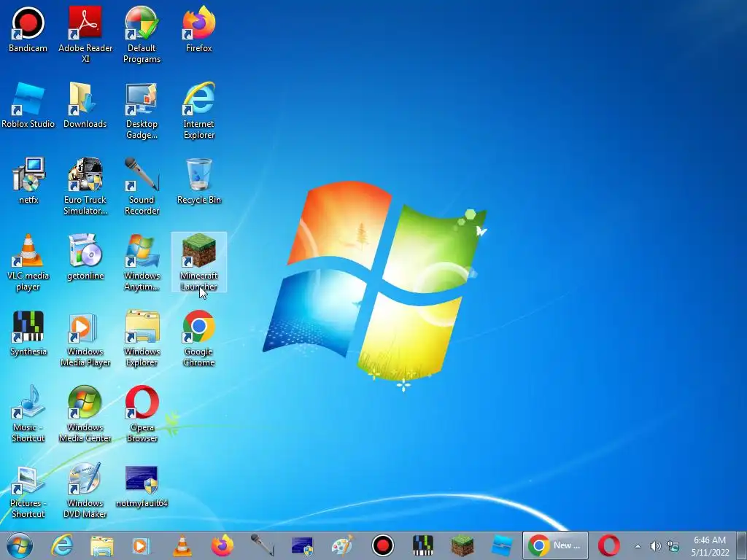
Task: Open the notmyfault taskbar icon
Action: [302, 545]
